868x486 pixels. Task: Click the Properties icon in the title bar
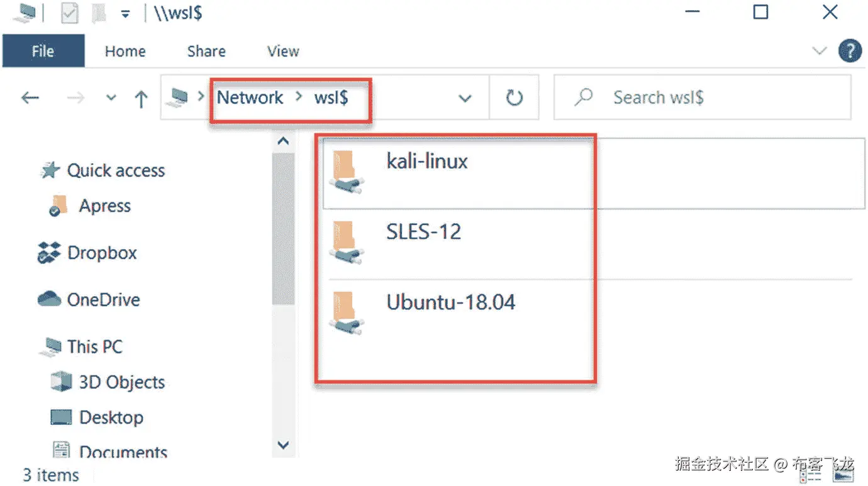tap(69, 13)
